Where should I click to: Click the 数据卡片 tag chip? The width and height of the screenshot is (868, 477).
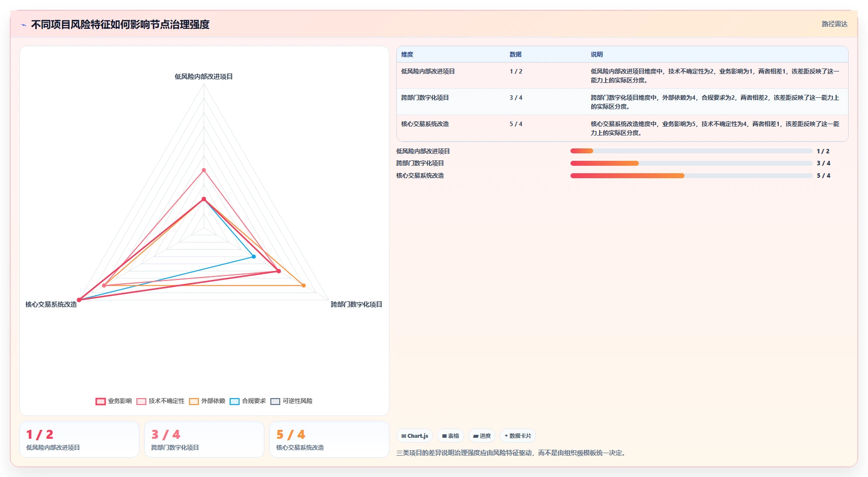(x=518, y=436)
